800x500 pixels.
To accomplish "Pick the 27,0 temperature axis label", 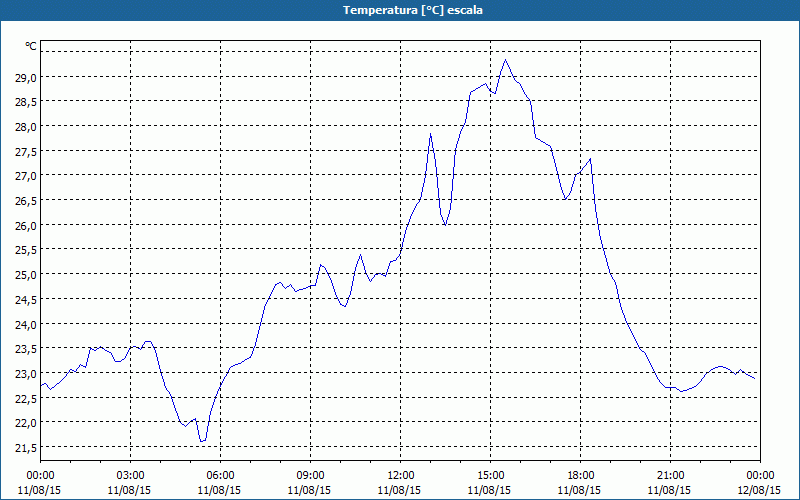I will [x=28, y=176].
